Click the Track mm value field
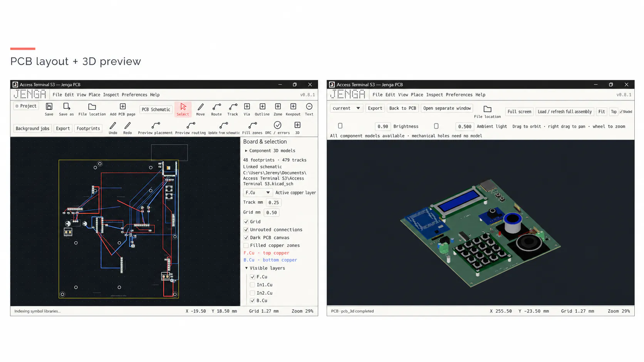This screenshot has width=644, height=362. point(273,202)
